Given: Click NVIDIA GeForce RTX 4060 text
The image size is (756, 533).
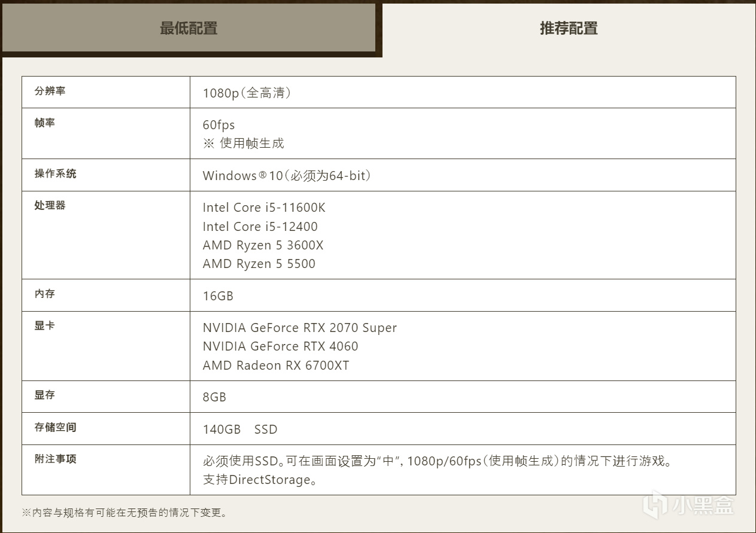Looking at the screenshot, I should (280, 346).
